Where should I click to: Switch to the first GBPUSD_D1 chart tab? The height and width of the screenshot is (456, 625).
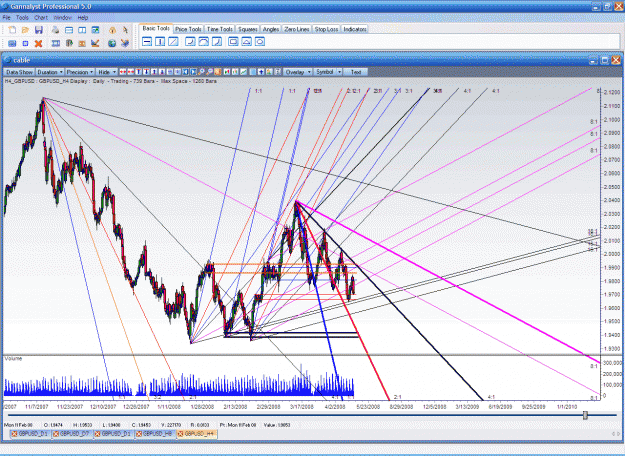point(31,434)
